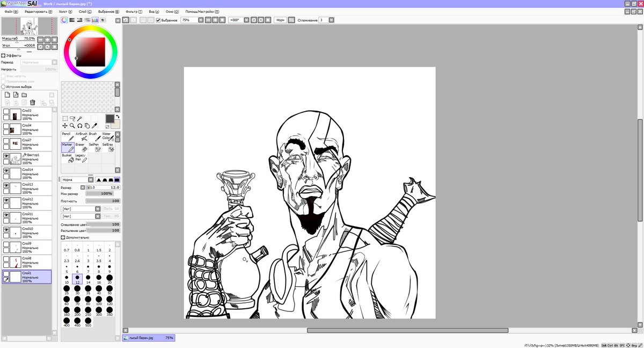Swap foreground and background colors
Image resolution: width=644 pixels, height=348 pixels.
click(118, 117)
